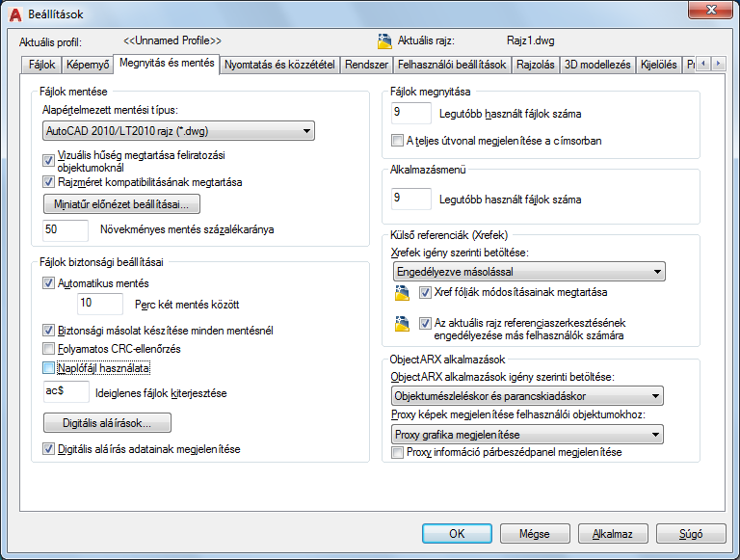
Task: Click the Perc két mentés között field
Action: [99, 304]
